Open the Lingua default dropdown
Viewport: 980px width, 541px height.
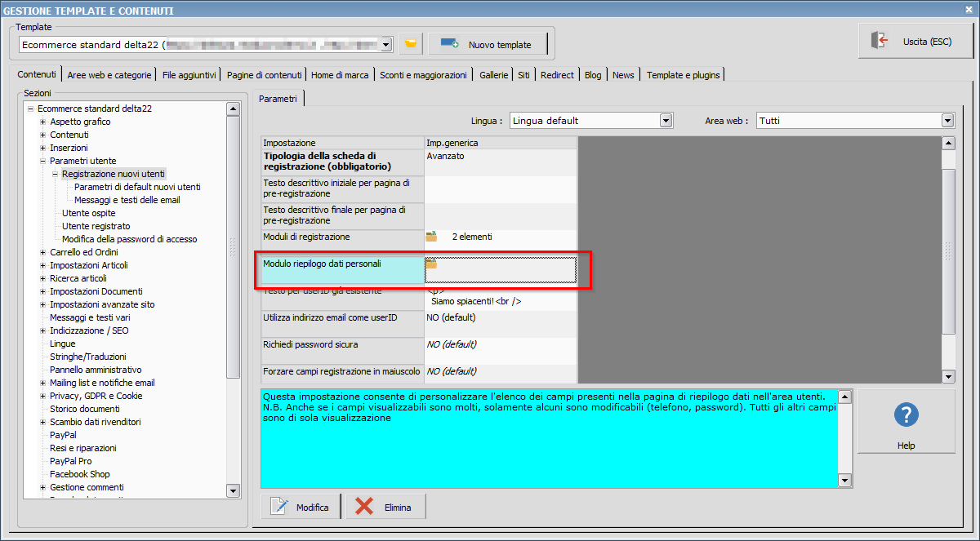tap(666, 121)
